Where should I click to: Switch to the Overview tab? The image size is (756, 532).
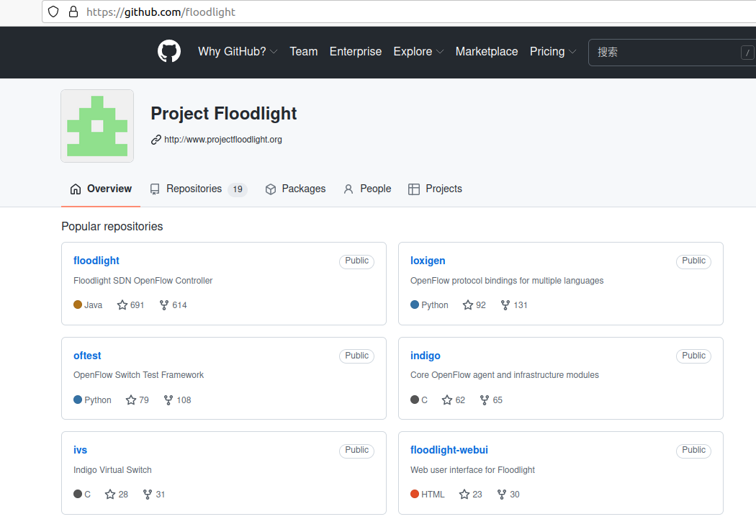(101, 189)
